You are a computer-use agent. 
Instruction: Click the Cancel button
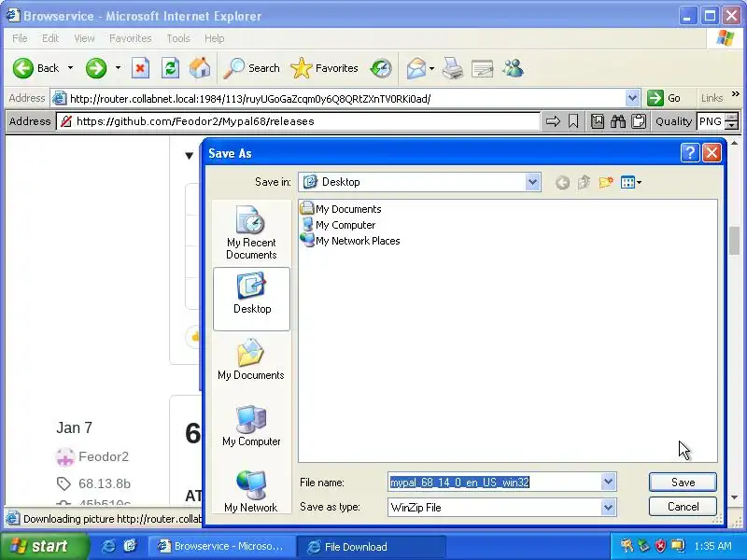click(x=683, y=507)
